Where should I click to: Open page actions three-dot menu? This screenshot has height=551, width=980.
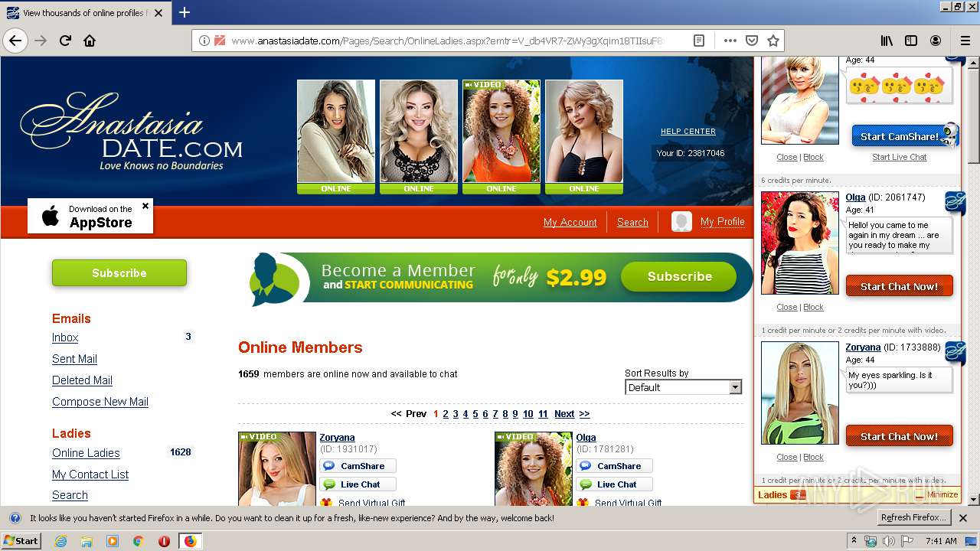[730, 41]
